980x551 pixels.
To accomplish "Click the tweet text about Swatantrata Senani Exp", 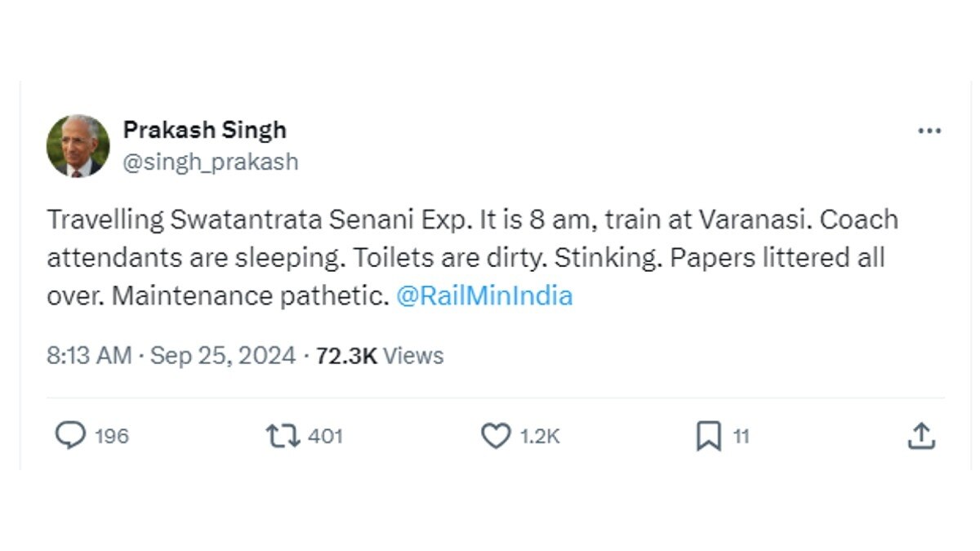I will pos(327,220).
